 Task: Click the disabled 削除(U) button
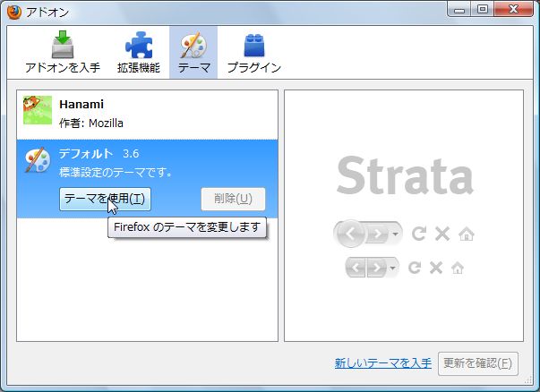tap(233, 199)
